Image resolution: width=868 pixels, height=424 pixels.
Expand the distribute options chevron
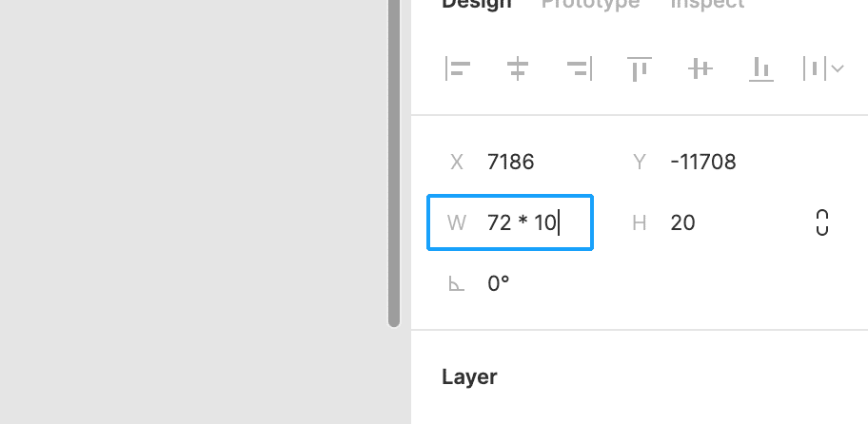(x=838, y=68)
